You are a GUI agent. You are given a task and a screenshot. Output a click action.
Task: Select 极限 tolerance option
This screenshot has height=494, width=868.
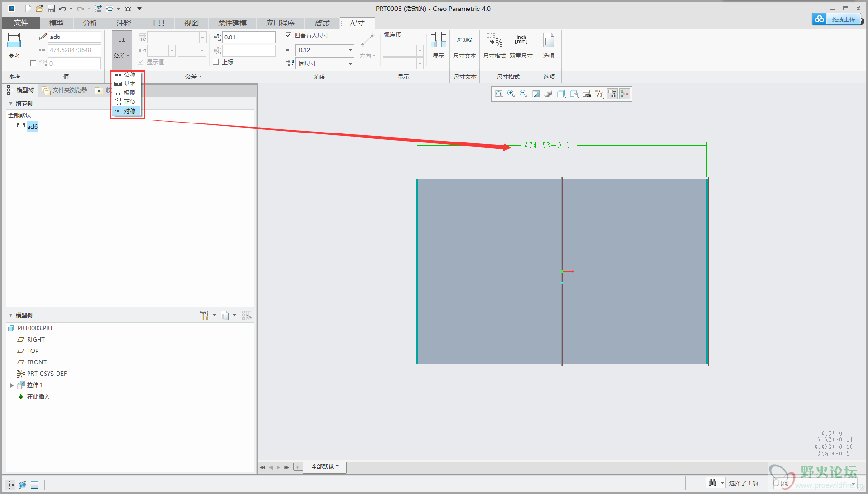tap(125, 93)
